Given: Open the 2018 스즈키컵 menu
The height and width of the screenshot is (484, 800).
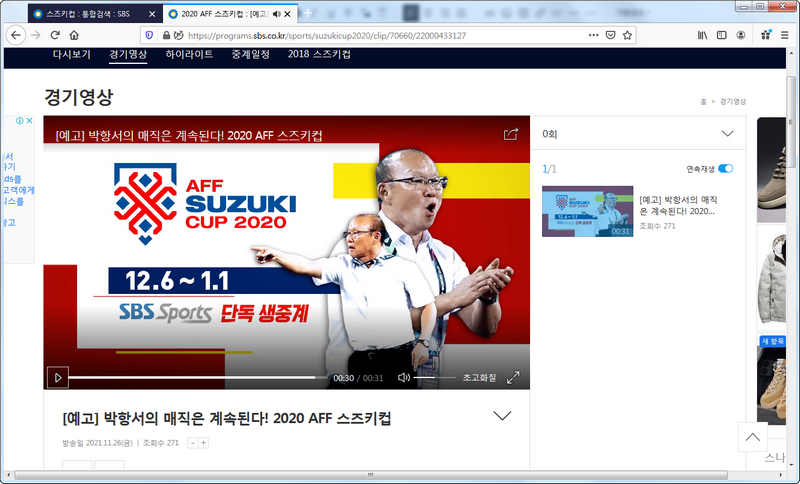Looking at the screenshot, I should pos(319,55).
